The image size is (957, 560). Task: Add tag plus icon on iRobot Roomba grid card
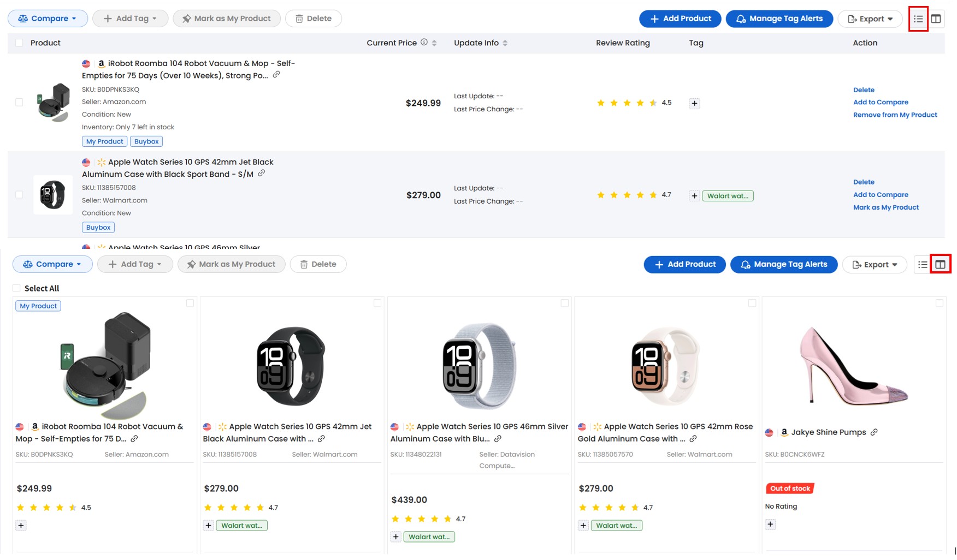(x=21, y=526)
